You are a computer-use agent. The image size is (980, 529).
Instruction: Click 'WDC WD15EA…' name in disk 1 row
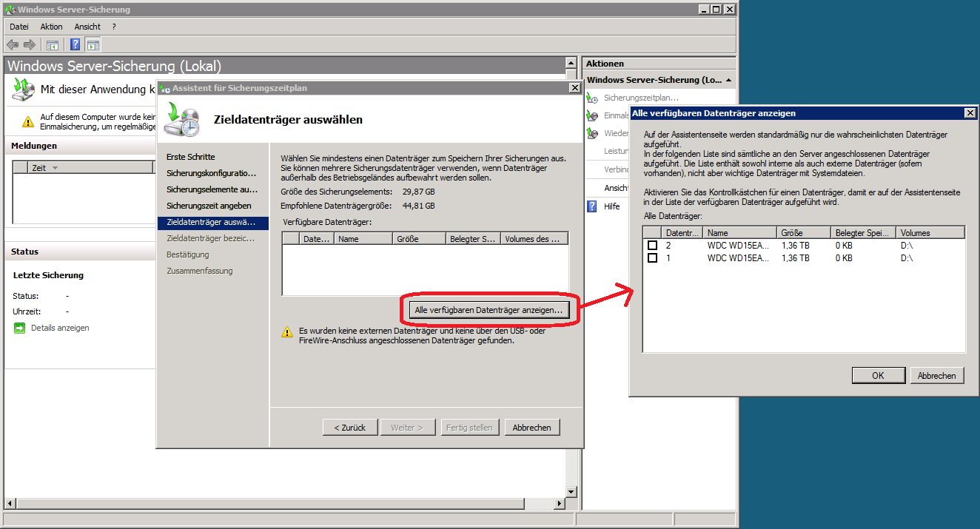coord(738,258)
